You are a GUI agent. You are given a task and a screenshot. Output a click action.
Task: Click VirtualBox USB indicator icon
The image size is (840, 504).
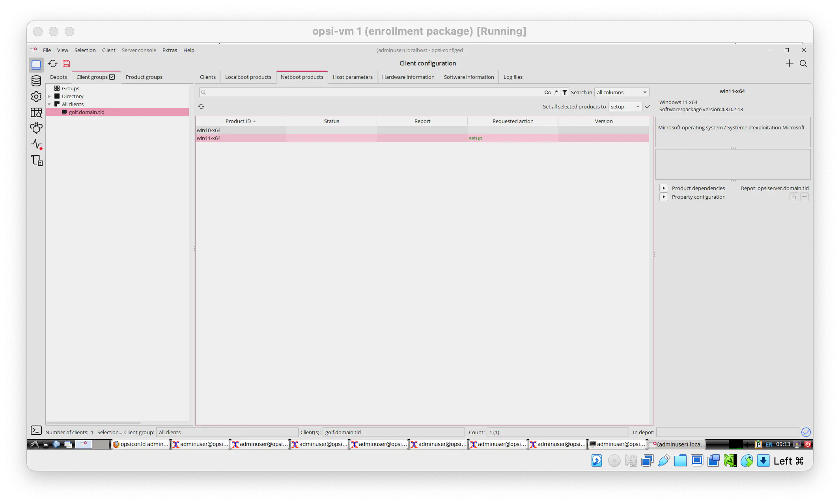click(664, 461)
